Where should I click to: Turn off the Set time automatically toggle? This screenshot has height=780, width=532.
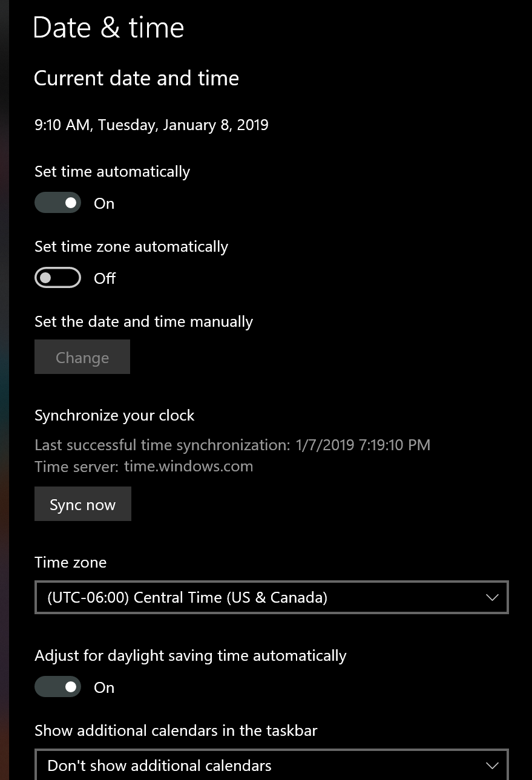pos(57,203)
